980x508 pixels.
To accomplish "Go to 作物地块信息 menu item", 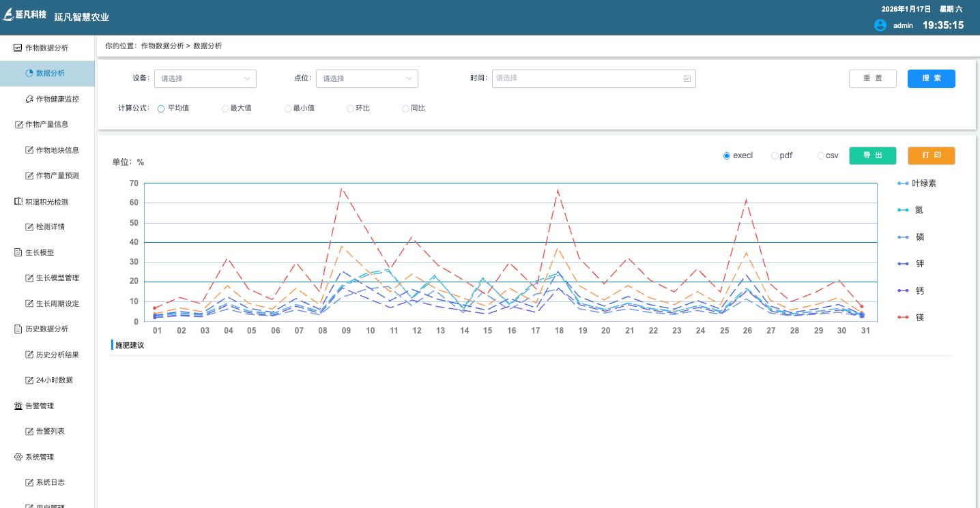I will click(x=57, y=150).
